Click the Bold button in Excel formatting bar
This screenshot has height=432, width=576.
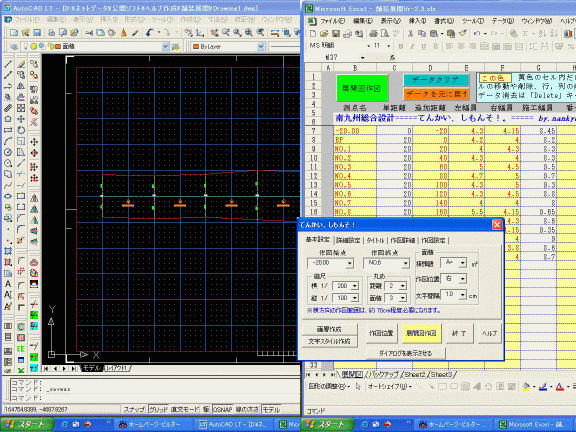[x=401, y=46]
